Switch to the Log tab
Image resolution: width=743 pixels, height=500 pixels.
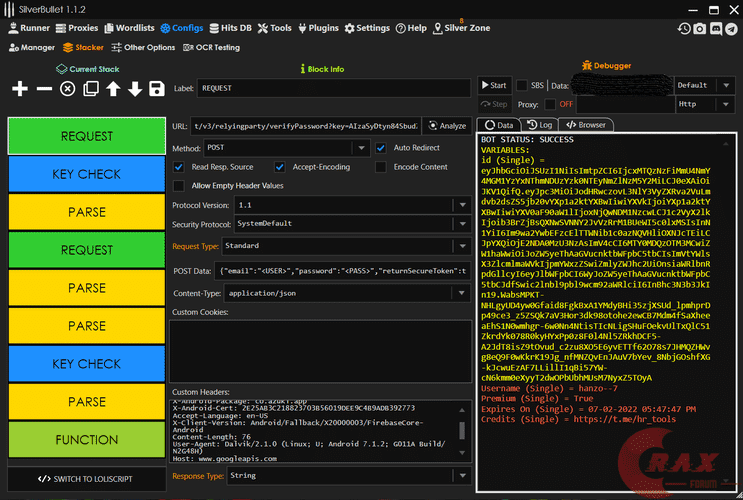541,125
